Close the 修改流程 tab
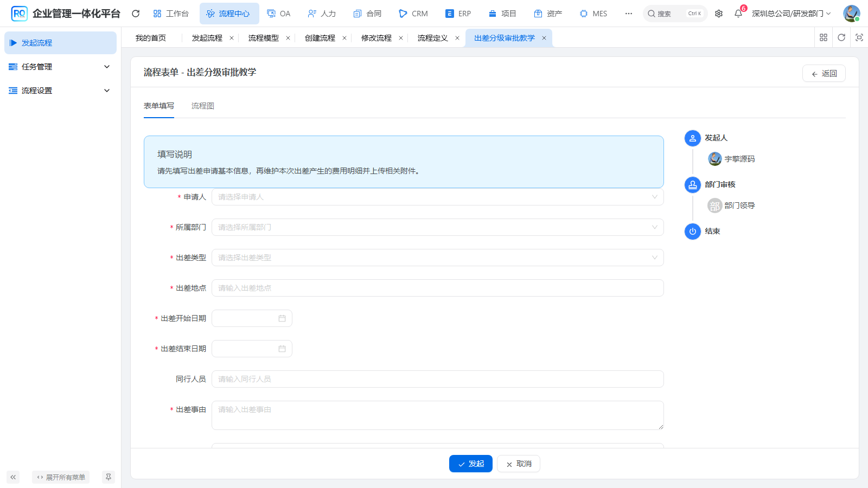This screenshot has width=868, height=488. [x=401, y=38]
